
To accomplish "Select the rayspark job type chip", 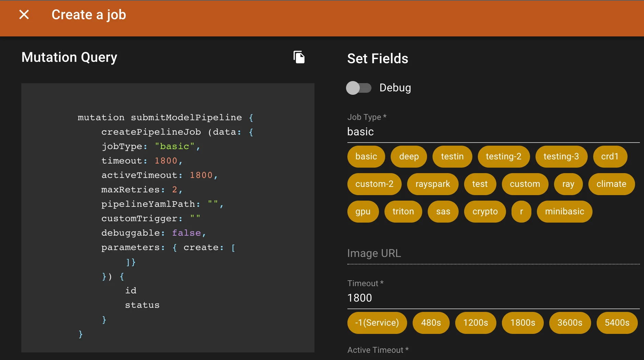I will point(433,184).
